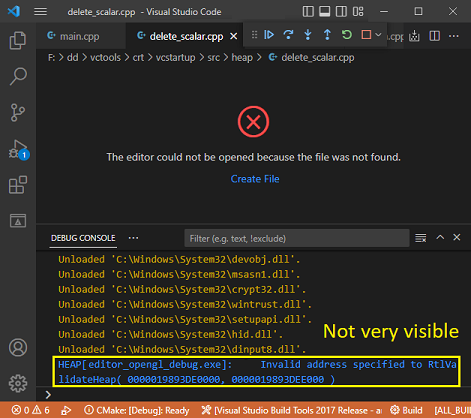Open the Search view in the sidebar
This screenshot has width=471, height=418.
coord(18,76)
